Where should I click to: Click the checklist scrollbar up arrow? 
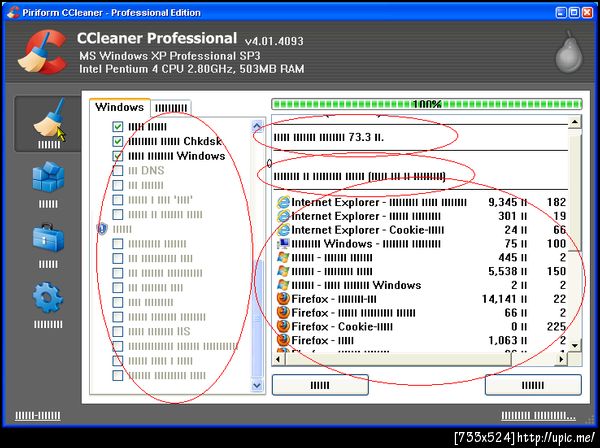point(257,126)
